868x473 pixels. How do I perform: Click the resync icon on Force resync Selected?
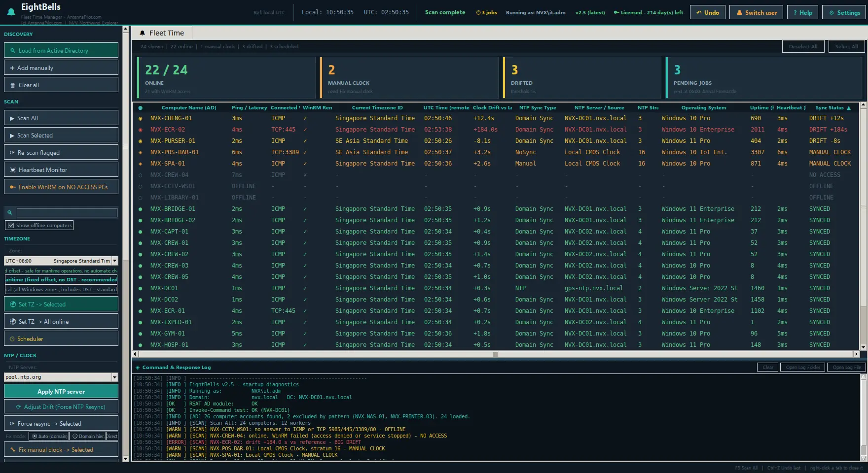coord(12,424)
